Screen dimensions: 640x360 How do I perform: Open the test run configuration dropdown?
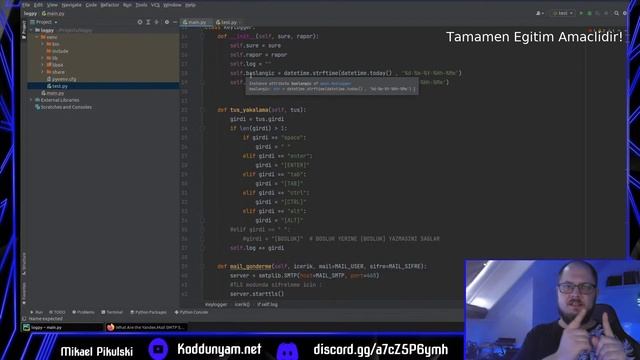[x=563, y=13]
